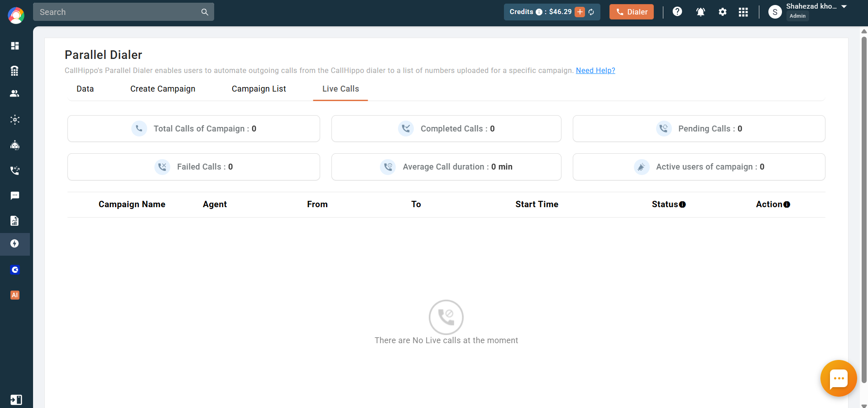Screen dimensions: 868x408
Task: Click Total Calls of Campaign card
Action: pos(194,129)
